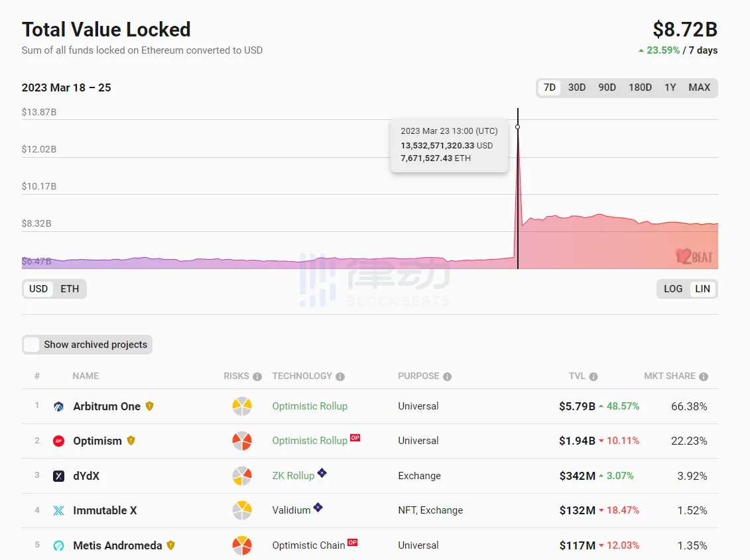Select USD currency display
The image size is (750, 560).
[x=38, y=289]
